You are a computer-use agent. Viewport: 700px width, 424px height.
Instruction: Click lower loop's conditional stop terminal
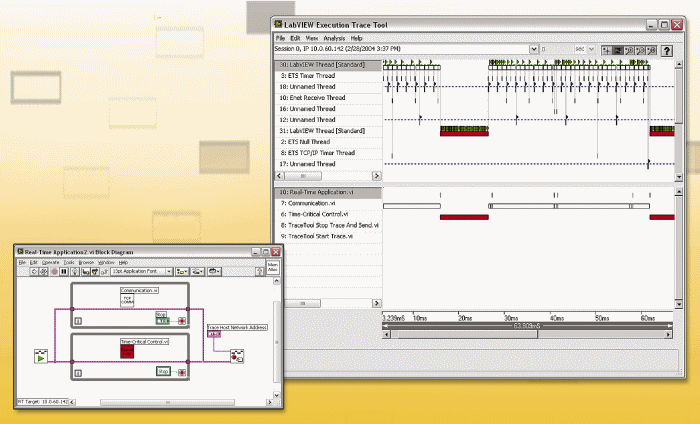coord(182,372)
